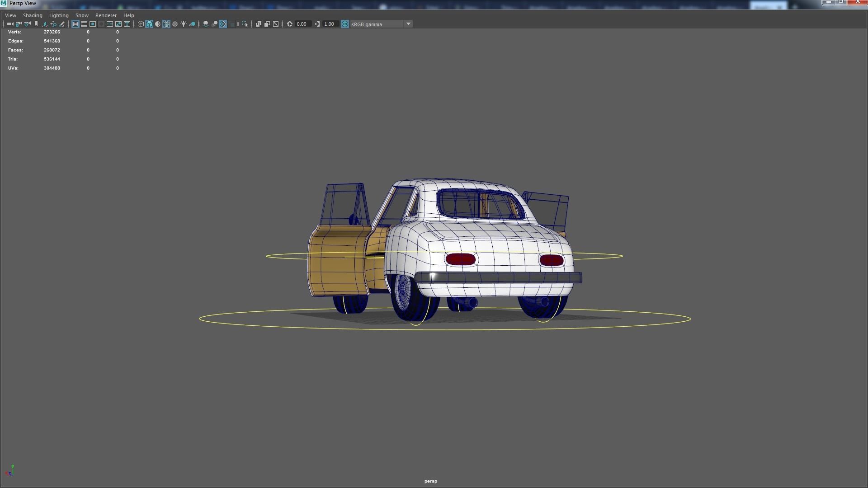This screenshot has width=868, height=488.
Task: Click the Edges count 541368
Action: [x=52, y=41]
